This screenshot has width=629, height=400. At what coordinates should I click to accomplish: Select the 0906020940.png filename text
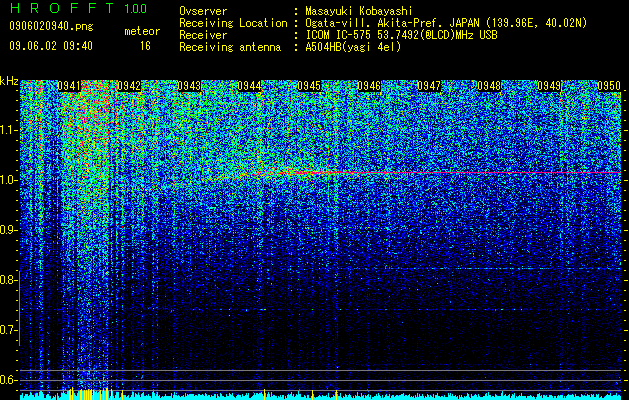pyautogui.click(x=51, y=26)
